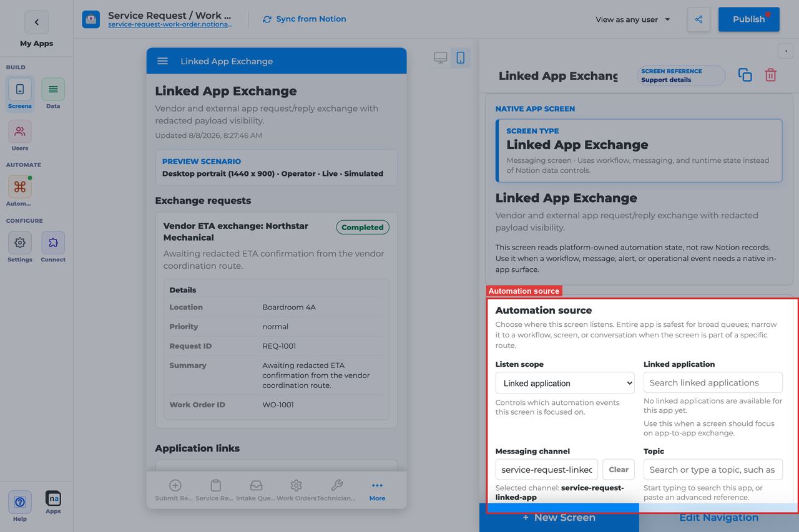Open the service-request-work-order notion link
This screenshot has width=799, height=532.
coord(170,25)
